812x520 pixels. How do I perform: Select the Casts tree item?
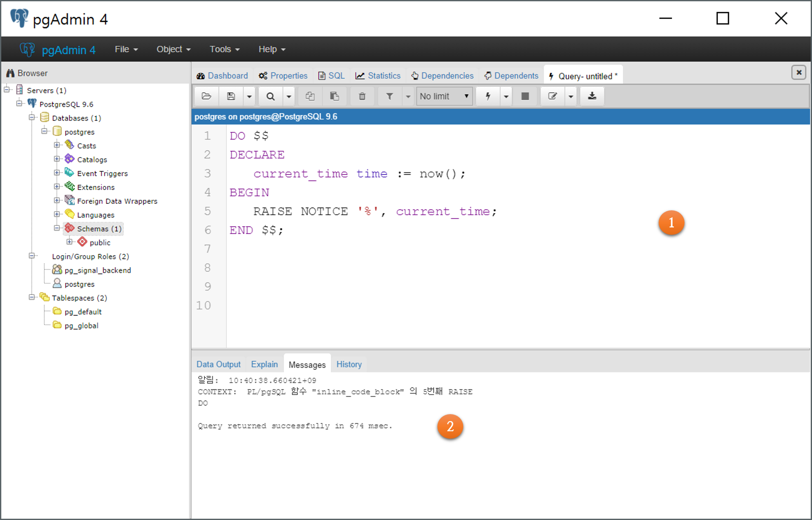click(x=86, y=146)
